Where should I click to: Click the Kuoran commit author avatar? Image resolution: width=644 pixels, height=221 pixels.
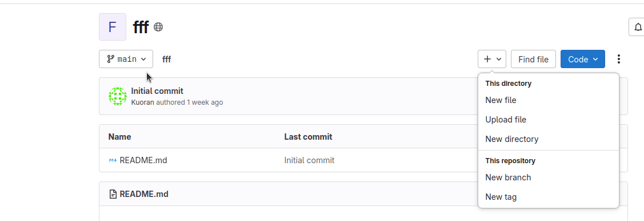(x=118, y=96)
